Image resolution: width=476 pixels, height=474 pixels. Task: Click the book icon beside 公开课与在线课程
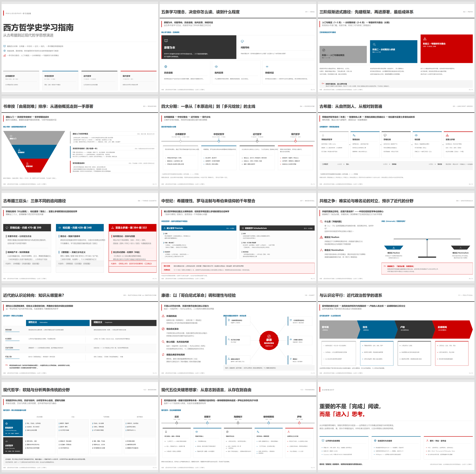[x=323, y=441]
